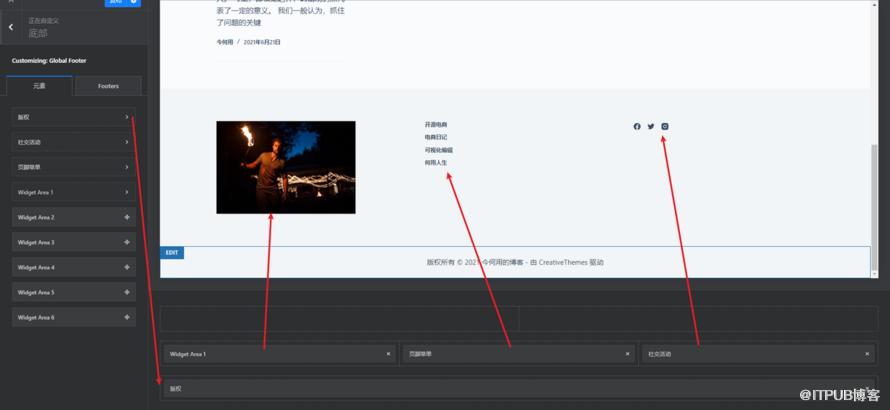The width and height of the screenshot is (890, 410).
Task: Expand 社交活动 chevron in sidebar
Action: [127, 143]
